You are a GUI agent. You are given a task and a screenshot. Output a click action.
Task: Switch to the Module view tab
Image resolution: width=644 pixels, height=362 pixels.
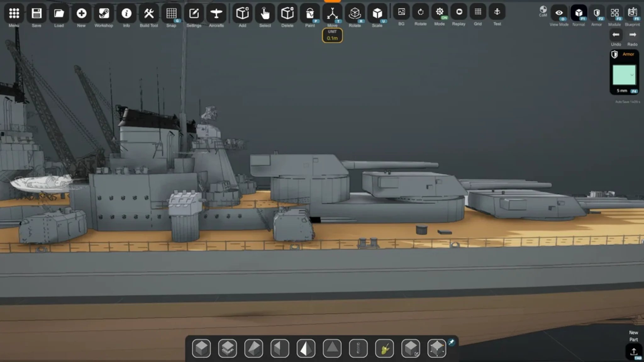pyautogui.click(x=614, y=13)
